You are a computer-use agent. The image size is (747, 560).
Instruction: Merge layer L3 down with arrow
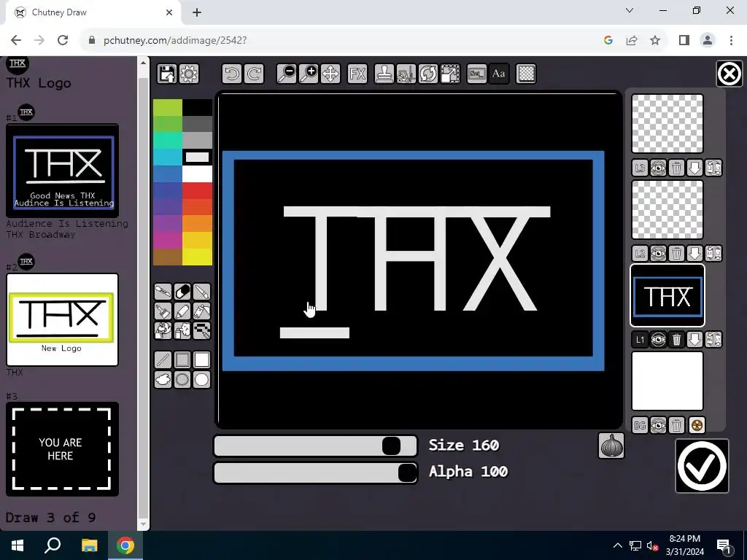click(x=694, y=168)
